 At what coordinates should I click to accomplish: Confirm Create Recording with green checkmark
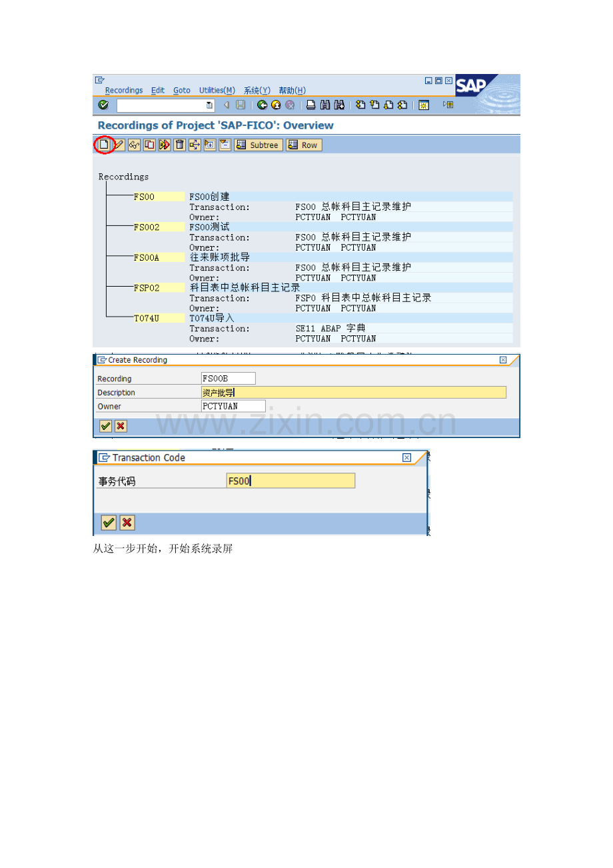tap(105, 426)
